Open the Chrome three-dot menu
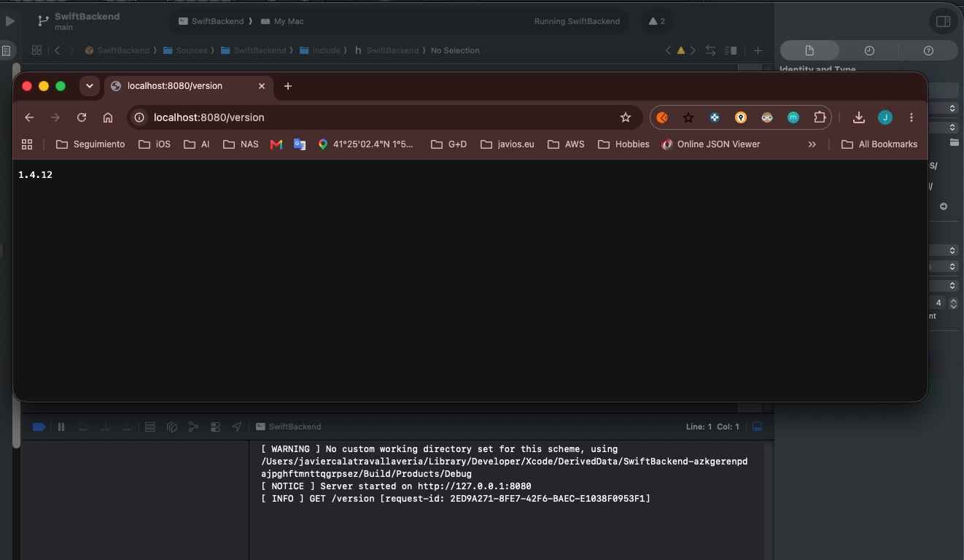 tap(911, 117)
